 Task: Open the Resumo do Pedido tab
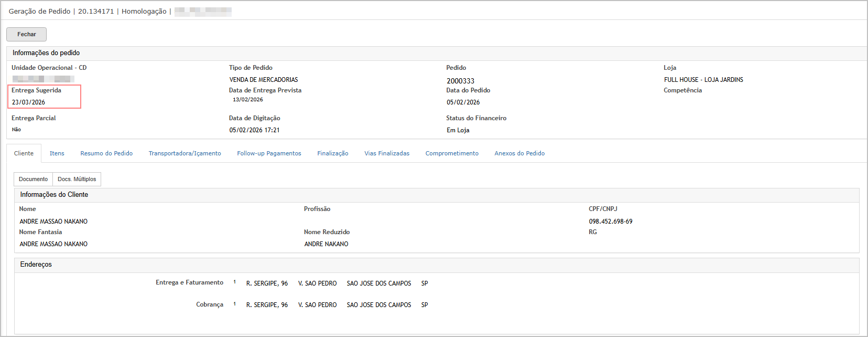(x=106, y=153)
